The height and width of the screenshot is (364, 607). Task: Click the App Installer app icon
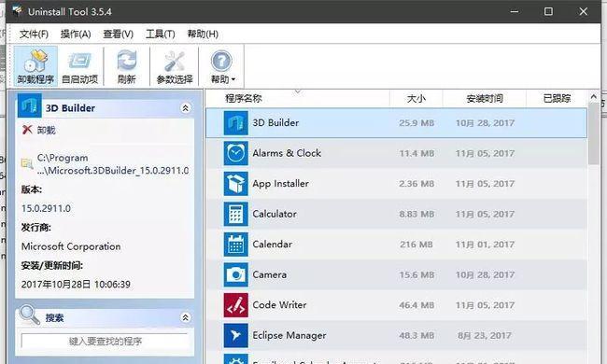point(235,183)
